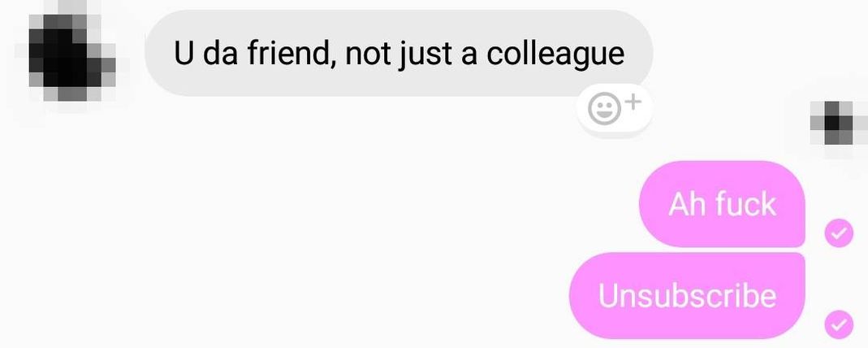Click the word "Ah" in the sent message
Viewport: 868px width, 348px height.
coord(687,204)
